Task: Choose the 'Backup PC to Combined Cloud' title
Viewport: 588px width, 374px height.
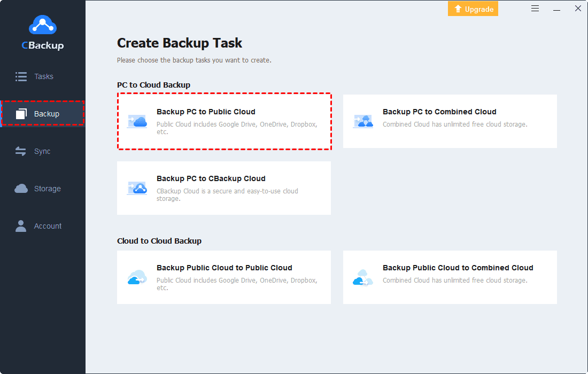Action: coord(439,112)
